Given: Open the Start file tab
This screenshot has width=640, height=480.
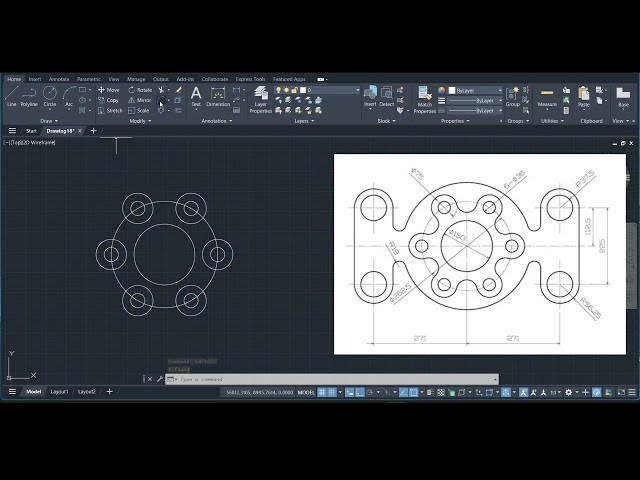Looking at the screenshot, I should (31, 131).
